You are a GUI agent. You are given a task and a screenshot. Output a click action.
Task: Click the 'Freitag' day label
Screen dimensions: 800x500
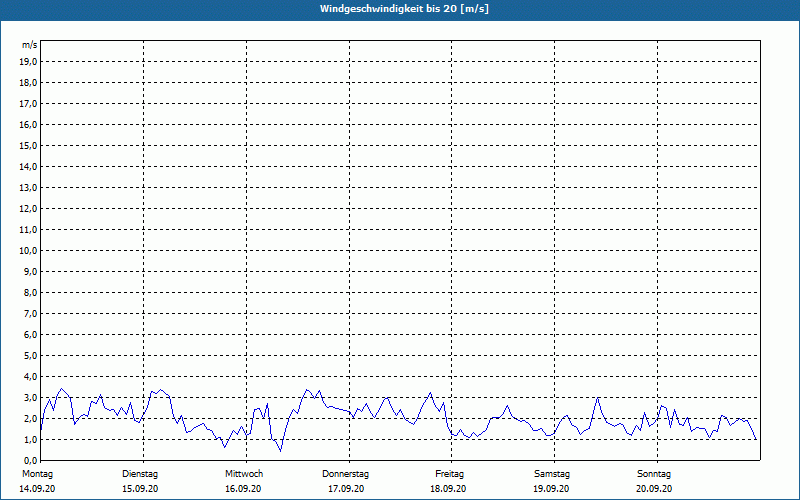coord(449,474)
